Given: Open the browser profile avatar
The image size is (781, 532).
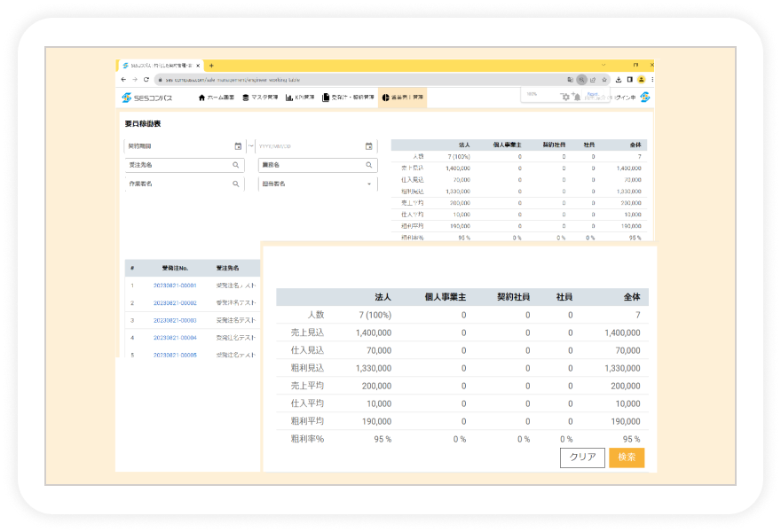Looking at the screenshot, I should (x=641, y=80).
